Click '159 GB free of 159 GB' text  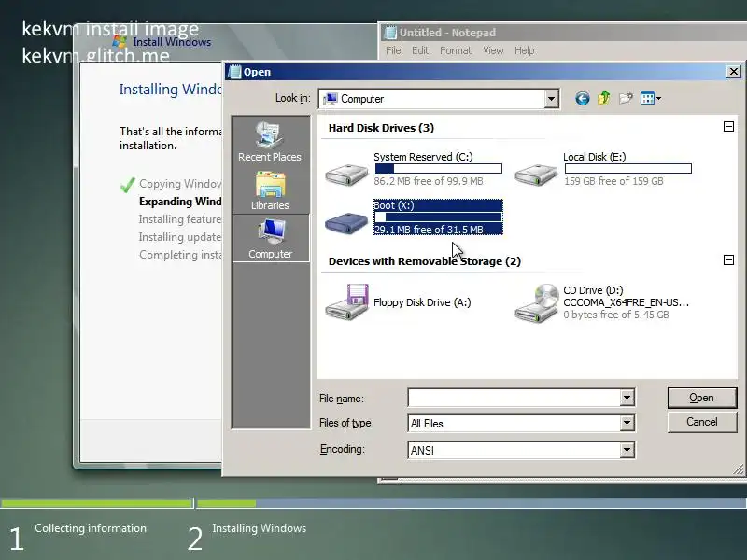coord(613,181)
